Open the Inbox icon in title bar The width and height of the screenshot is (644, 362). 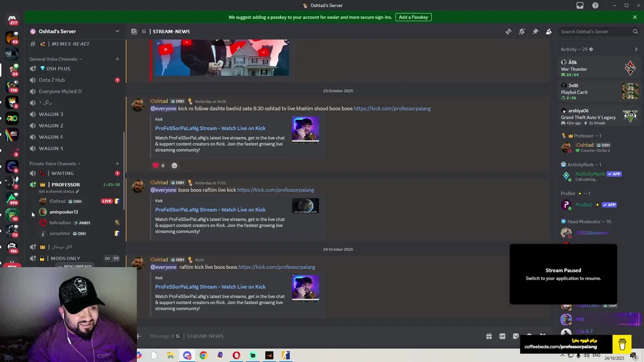[580, 6]
